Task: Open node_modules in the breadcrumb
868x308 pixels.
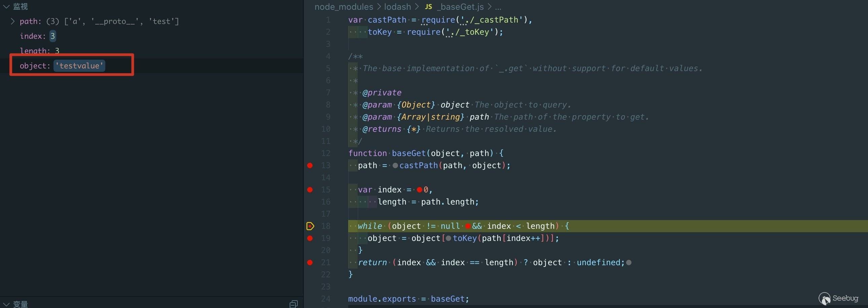Action: click(x=344, y=7)
